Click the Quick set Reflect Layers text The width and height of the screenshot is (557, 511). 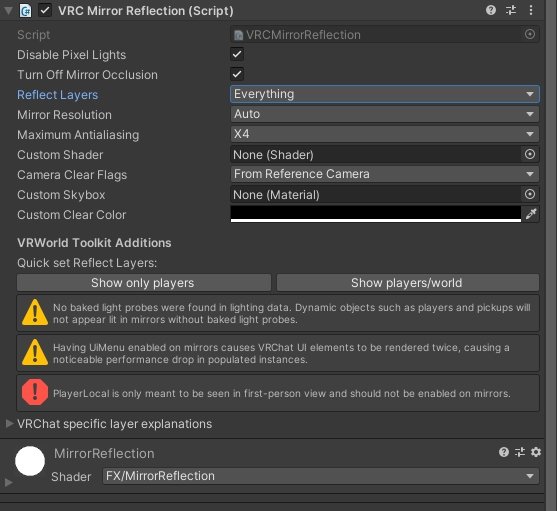point(87,263)
